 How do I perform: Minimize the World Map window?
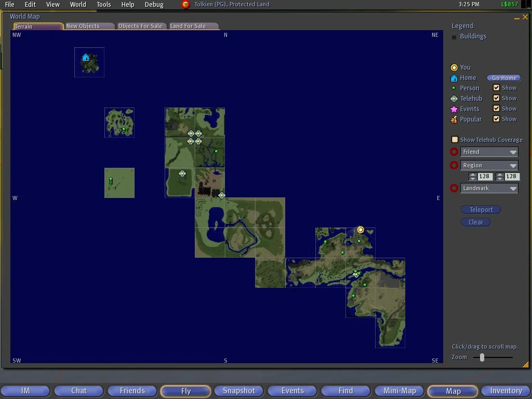[517, 17]
